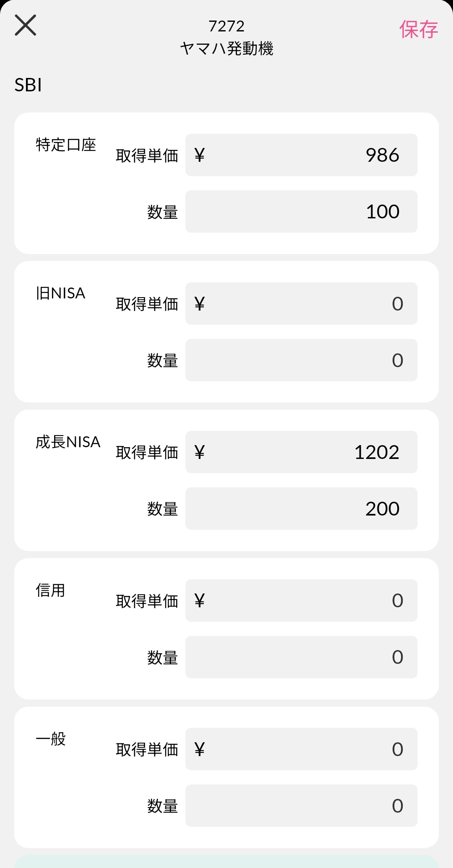The image size is (453, 868).
Task: Tap the yen symbol in 成長NISA price
Action: click(200, 452)
